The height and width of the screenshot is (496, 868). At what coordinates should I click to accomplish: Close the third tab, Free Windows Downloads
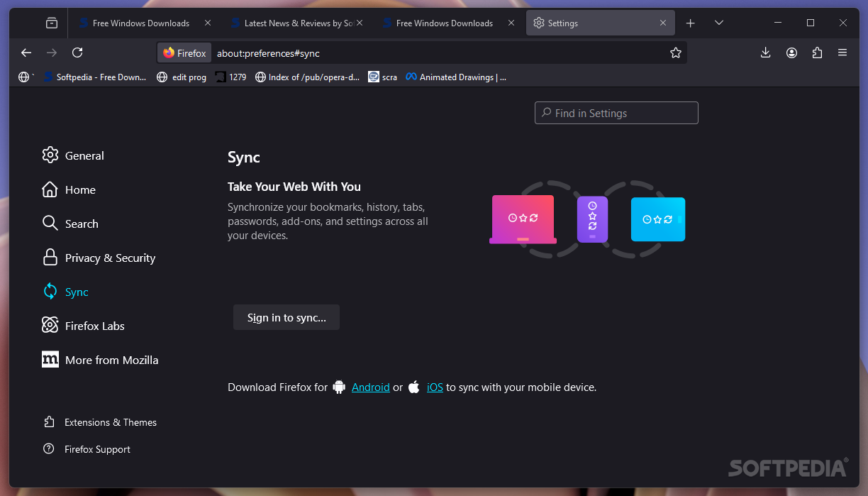pos(511,23)
